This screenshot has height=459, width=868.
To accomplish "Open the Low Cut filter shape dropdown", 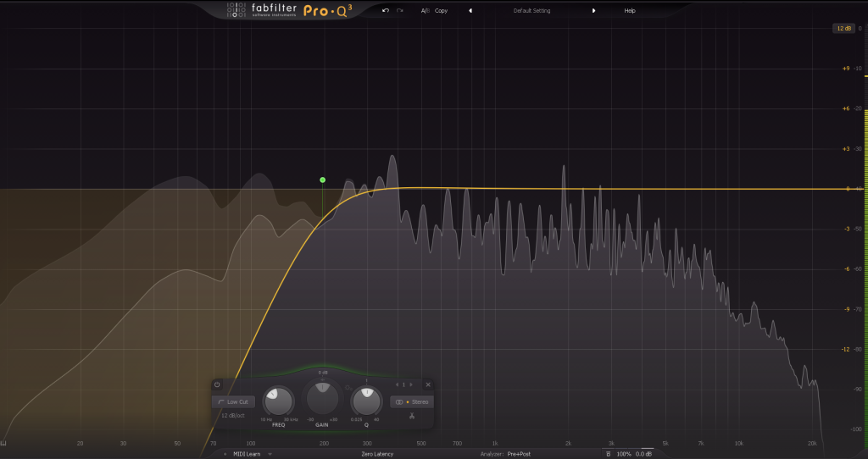I will (233, 401).
